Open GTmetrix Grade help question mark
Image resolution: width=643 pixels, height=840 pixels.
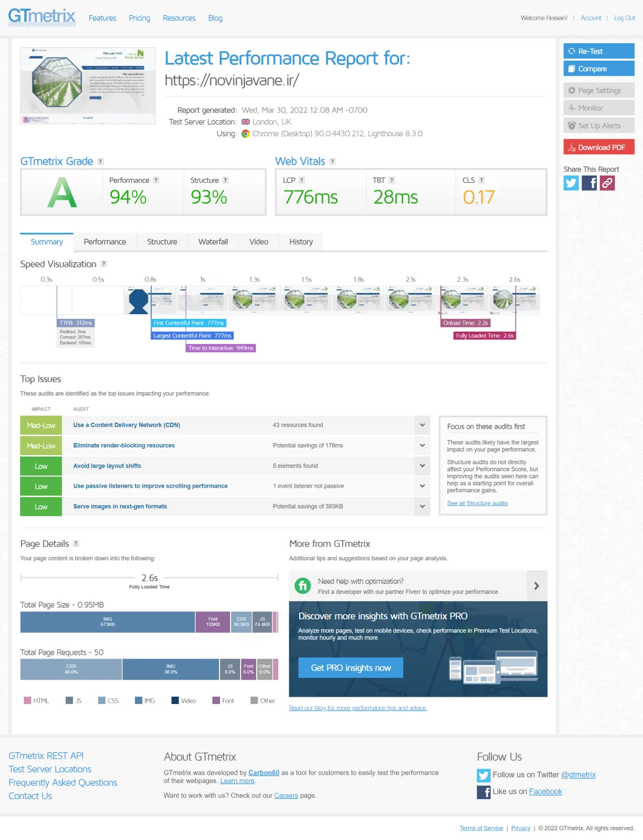coord(101,162)
